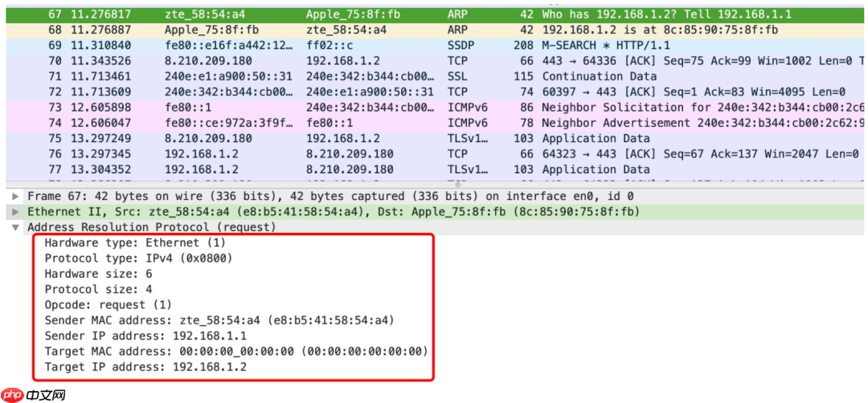This screenshot has width=868, height=403.
Task: Click time 11.276887 in packet 68
Action: pyautogui.click(x=100, y=30)
